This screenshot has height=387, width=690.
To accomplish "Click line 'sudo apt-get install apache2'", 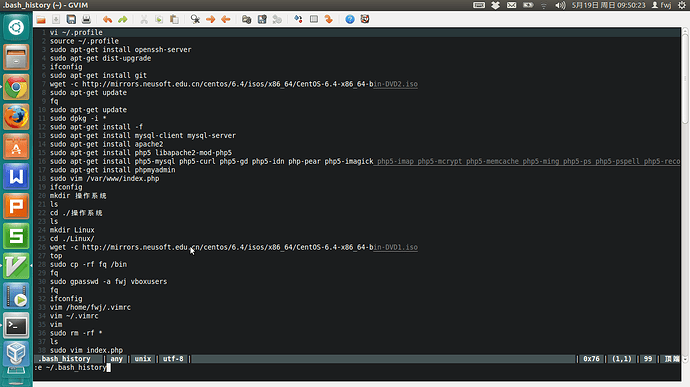I will pyautogui.click(x=106, y=144).
